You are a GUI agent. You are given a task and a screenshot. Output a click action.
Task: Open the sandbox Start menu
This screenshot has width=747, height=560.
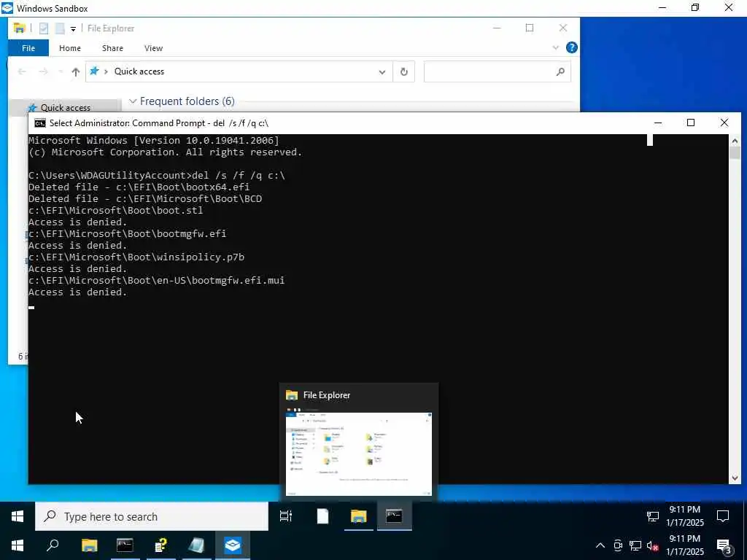pyautogui.click(x=18, y=517)
